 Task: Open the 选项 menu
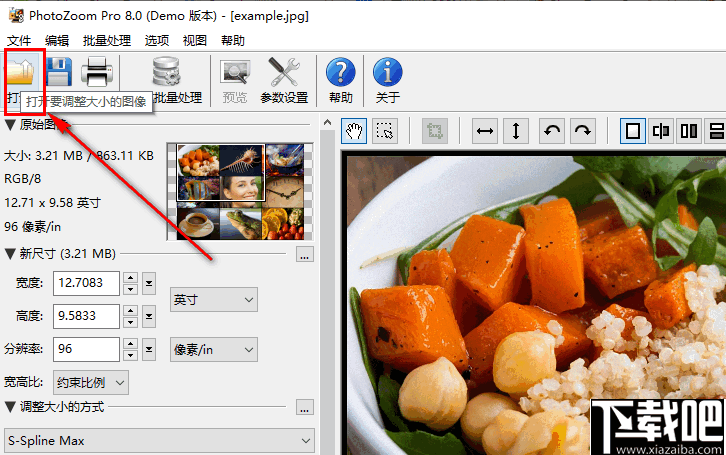click(x=157, y=41)
